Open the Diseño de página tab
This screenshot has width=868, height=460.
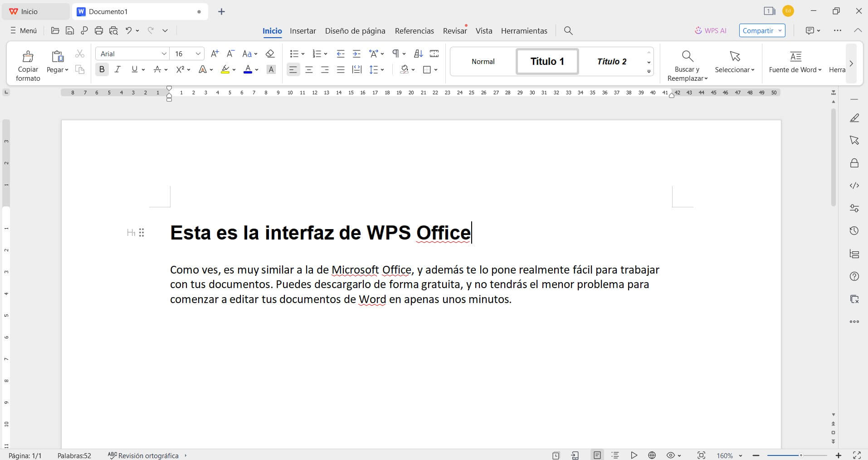(355, 31)
